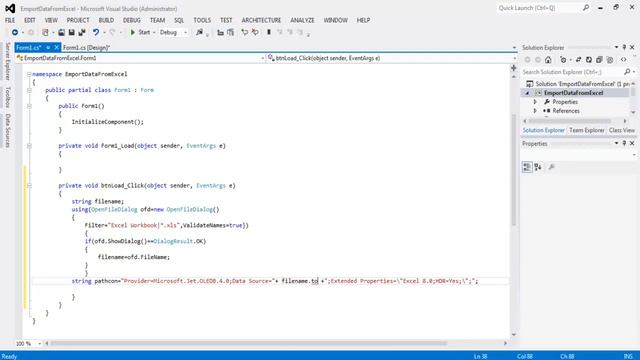Toggle bookmark on current line icon
The height and width of the screenshot is (360, 640).
tap(269, 32)
